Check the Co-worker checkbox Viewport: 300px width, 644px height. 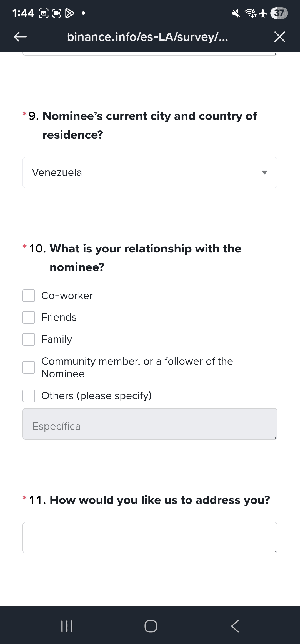29,296
